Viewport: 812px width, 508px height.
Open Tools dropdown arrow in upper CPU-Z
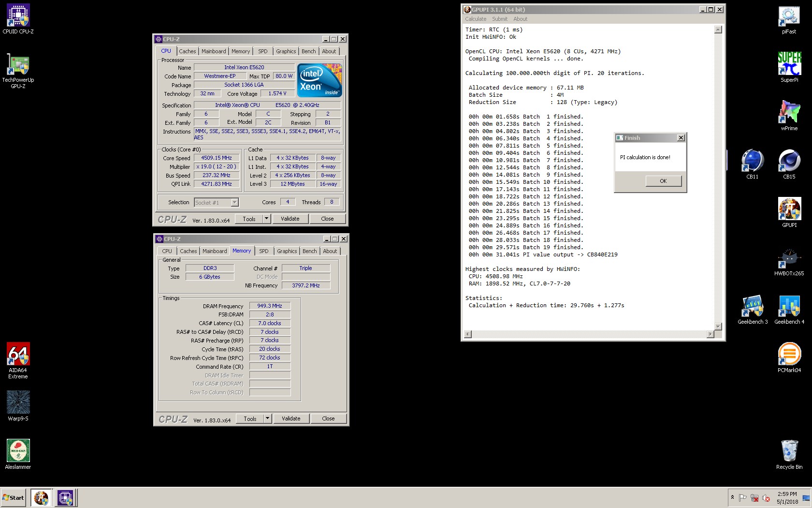coord(266,219)
